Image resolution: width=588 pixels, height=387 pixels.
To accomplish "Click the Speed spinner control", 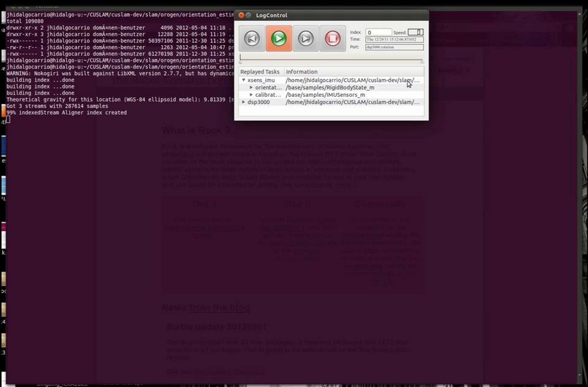I will pyautogui.click(x=415, y=32).
